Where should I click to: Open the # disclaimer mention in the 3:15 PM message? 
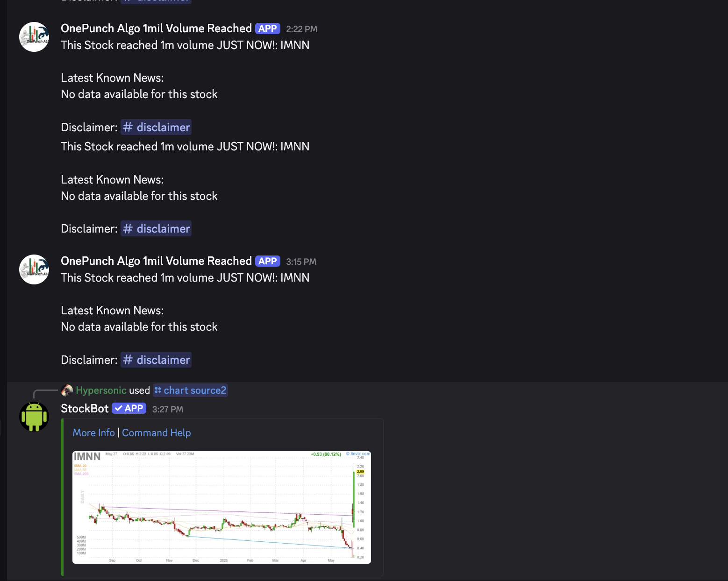tap(156, 360)
